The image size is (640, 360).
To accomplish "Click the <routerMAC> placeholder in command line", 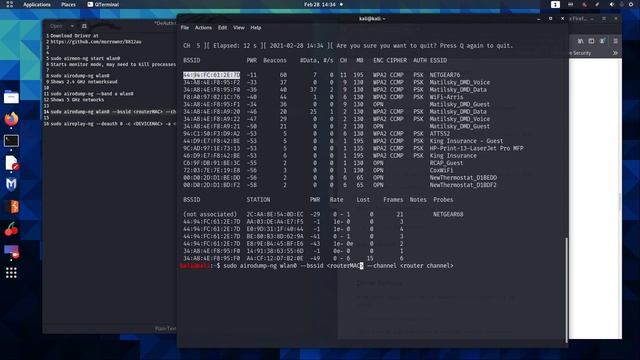I will 345,266.
